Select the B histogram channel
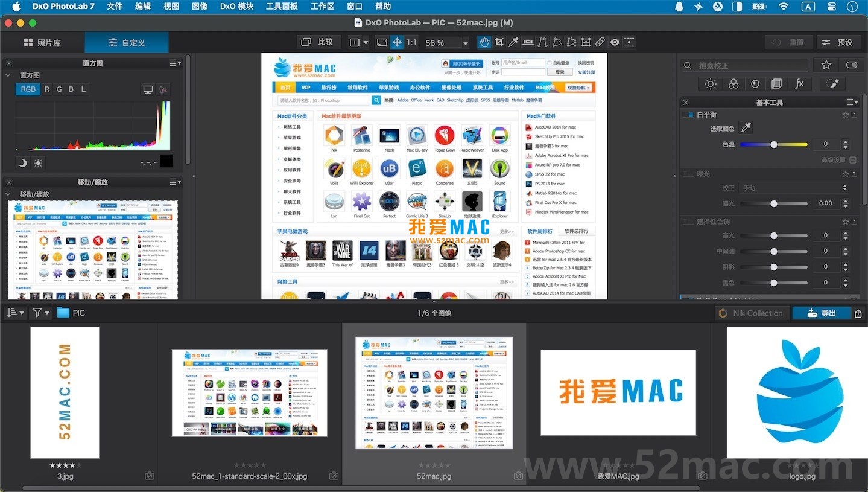868x492 pixels. [x=71, y=89]
